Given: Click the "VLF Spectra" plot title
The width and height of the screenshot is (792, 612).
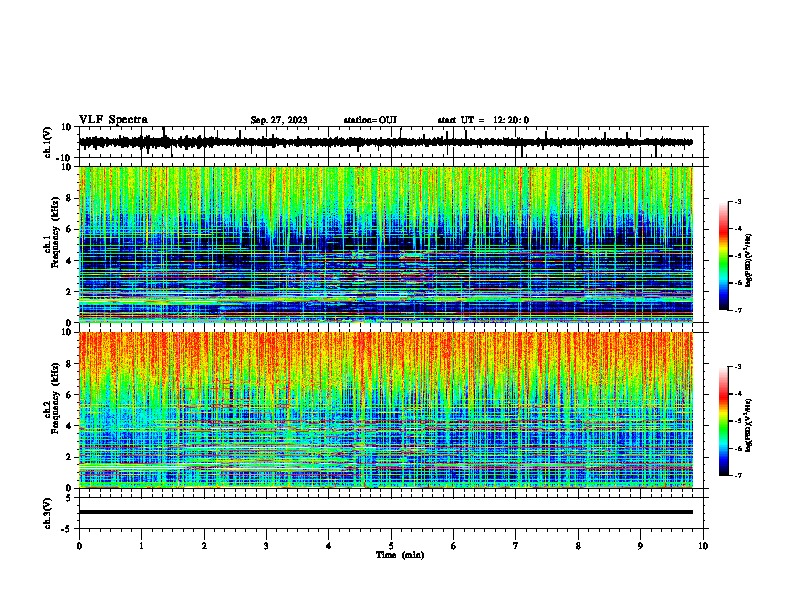Looking at the screenshot, I should [113, 120].
